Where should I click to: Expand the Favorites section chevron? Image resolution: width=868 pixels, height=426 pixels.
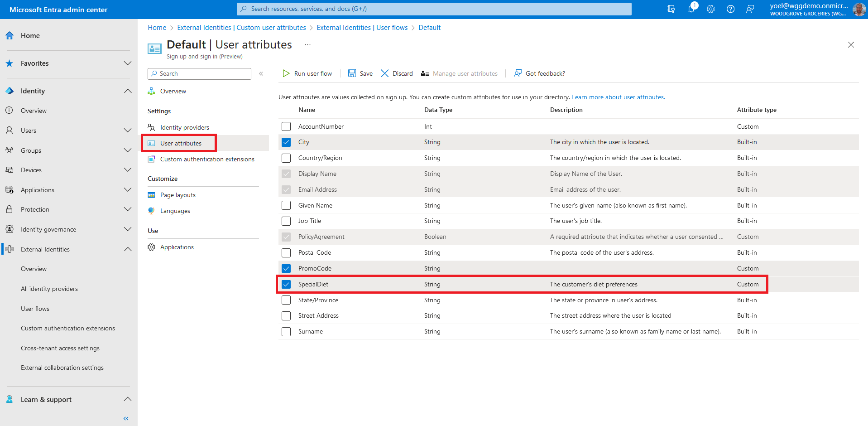[128, 63]
